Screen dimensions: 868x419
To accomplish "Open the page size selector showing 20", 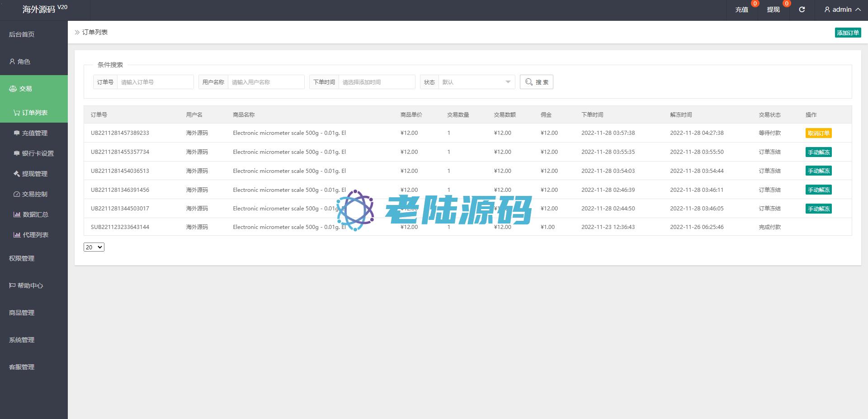I will pyautogui.click(x=94, y=247).
